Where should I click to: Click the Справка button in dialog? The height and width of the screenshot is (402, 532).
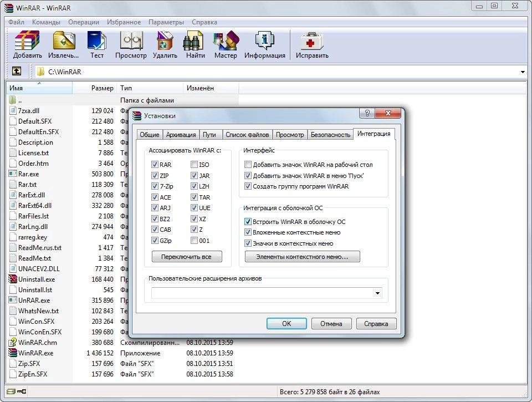pyautogui.click(x=376, y=324)
